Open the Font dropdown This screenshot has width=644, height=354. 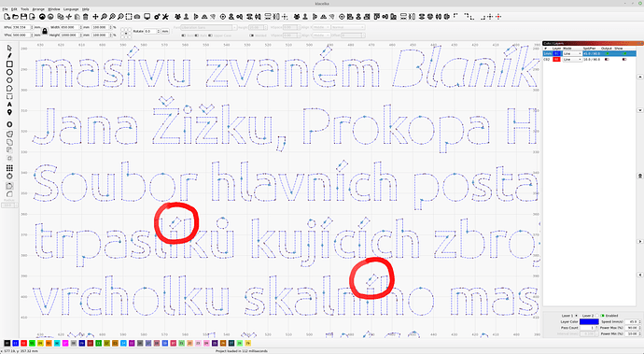209,27
